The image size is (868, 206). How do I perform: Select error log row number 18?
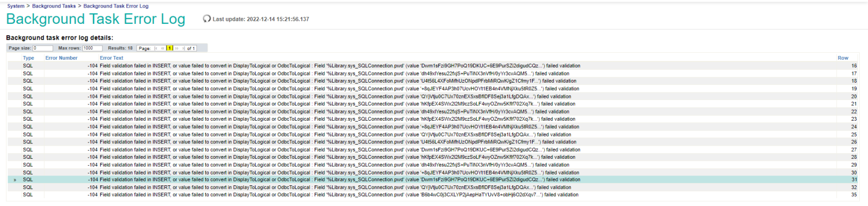tap(433, 81)
